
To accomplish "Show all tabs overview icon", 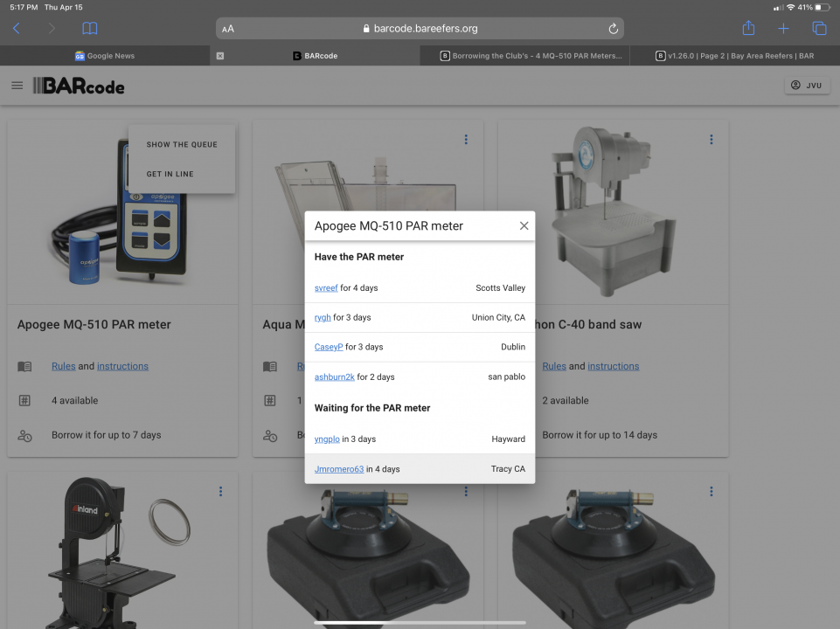I will (819, 29).
